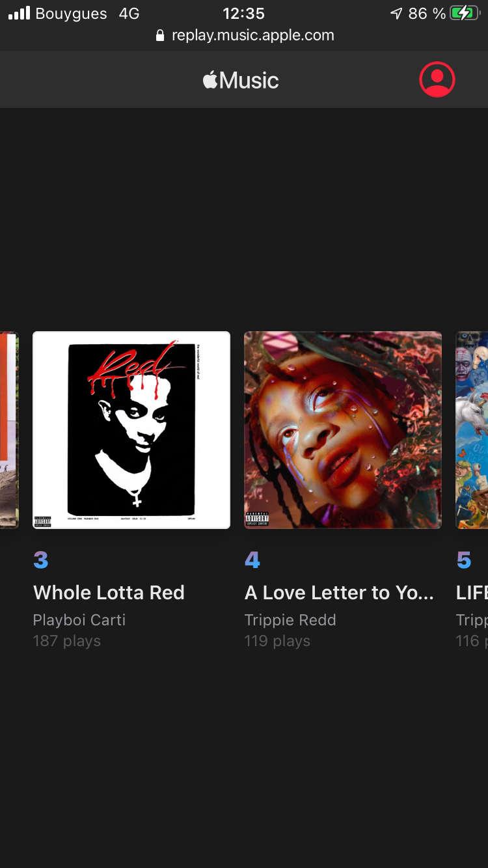Open the Playboi Carti artist link

79,620
